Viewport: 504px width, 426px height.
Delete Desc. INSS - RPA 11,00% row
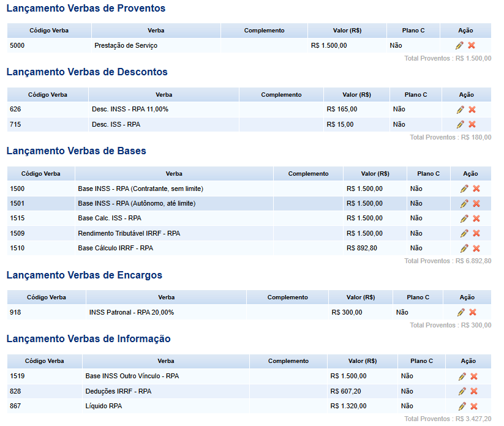click(472, 110)
